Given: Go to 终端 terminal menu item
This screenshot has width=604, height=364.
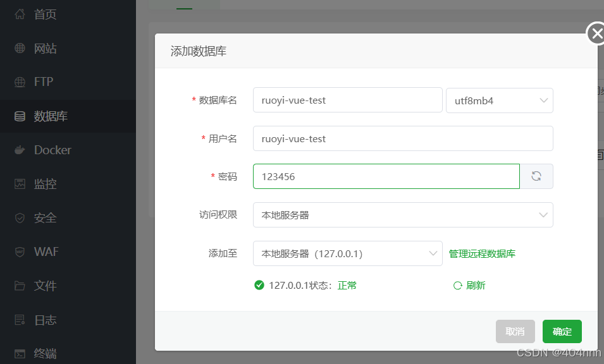Looking at the screenshot, I should pos(45,353).
